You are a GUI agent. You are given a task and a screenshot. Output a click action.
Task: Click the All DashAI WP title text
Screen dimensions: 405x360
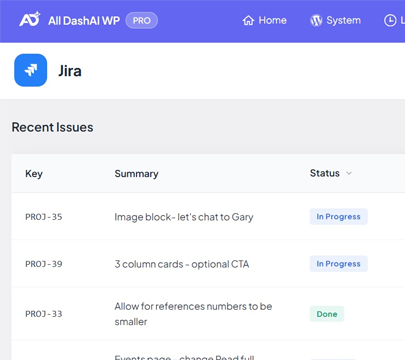tap(84, 21)
